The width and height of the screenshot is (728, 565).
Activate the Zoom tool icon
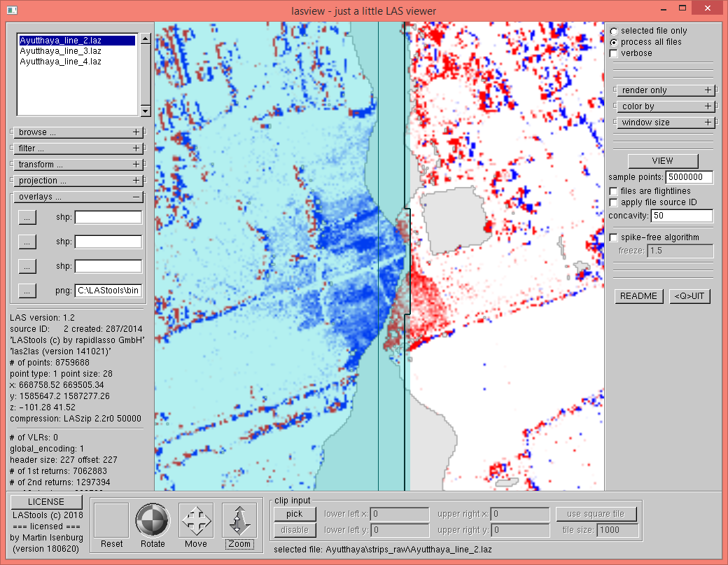(x=239, y=520)
